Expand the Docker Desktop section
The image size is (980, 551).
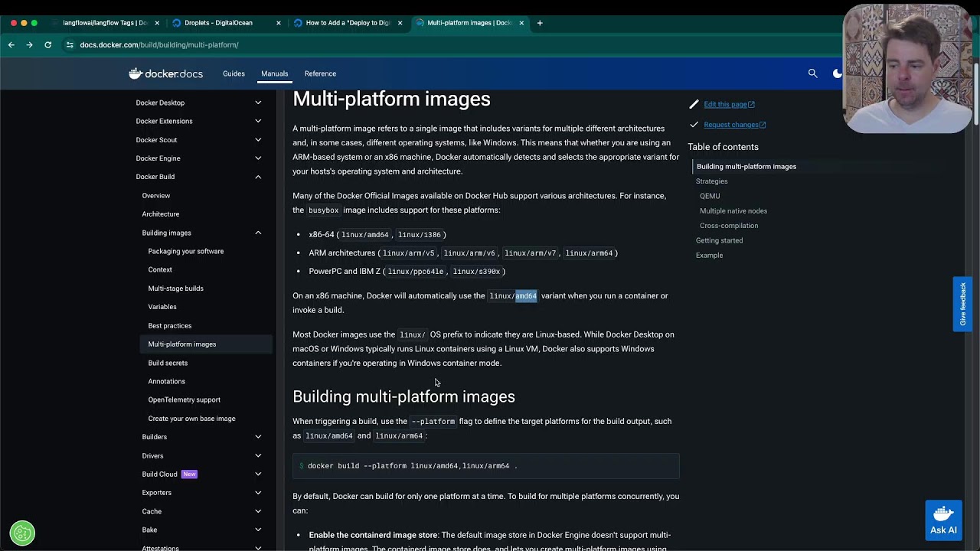pos(258,103)
